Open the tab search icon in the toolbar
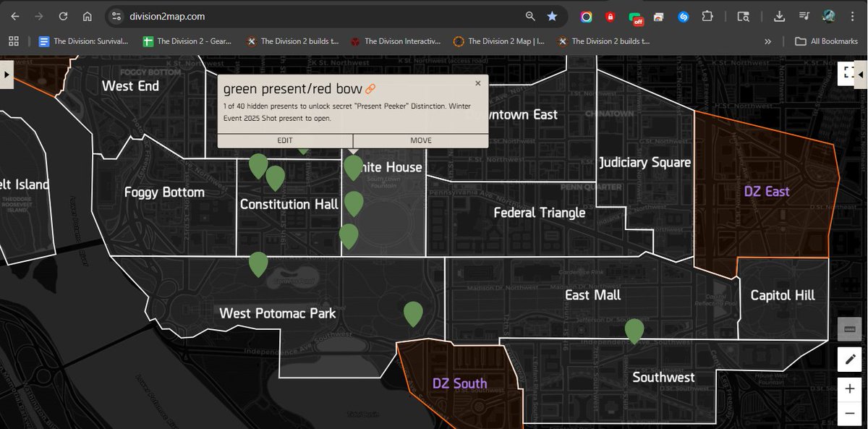This screenshot has height=429, width=868. (743, 16)
